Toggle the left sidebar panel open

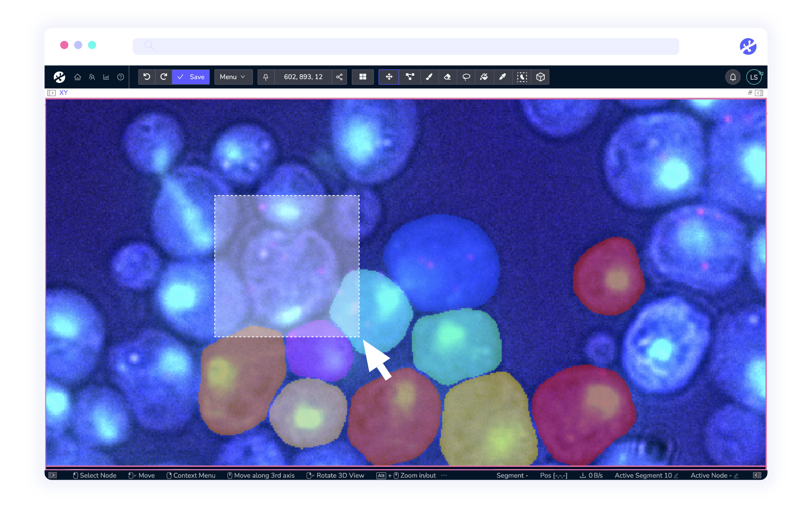pyautogui.click(x=52, y=93)
